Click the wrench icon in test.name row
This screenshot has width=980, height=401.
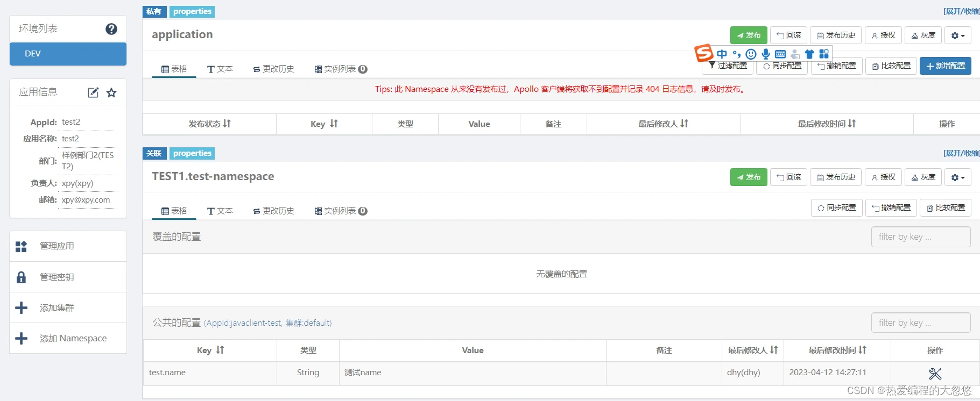(x=935, y=374)
